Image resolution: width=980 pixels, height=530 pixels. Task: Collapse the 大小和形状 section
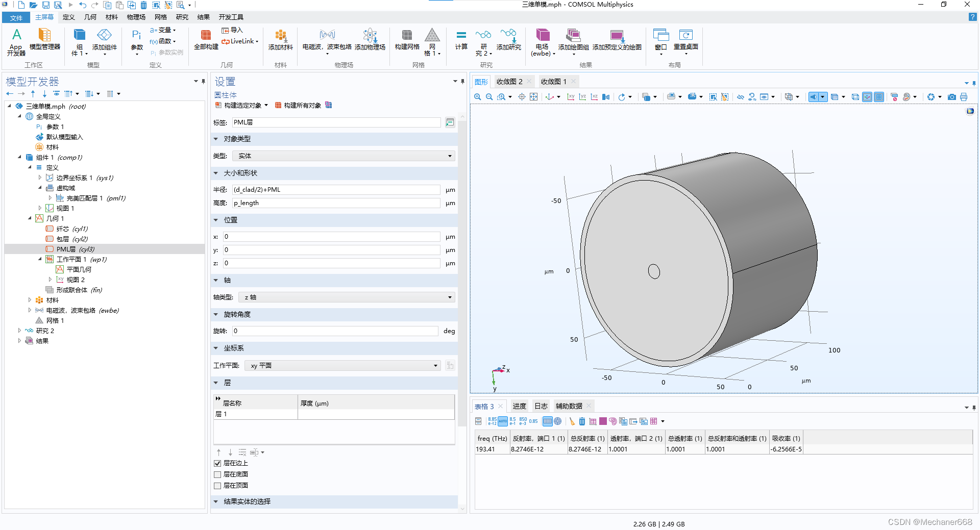click(x=216, y=173)
